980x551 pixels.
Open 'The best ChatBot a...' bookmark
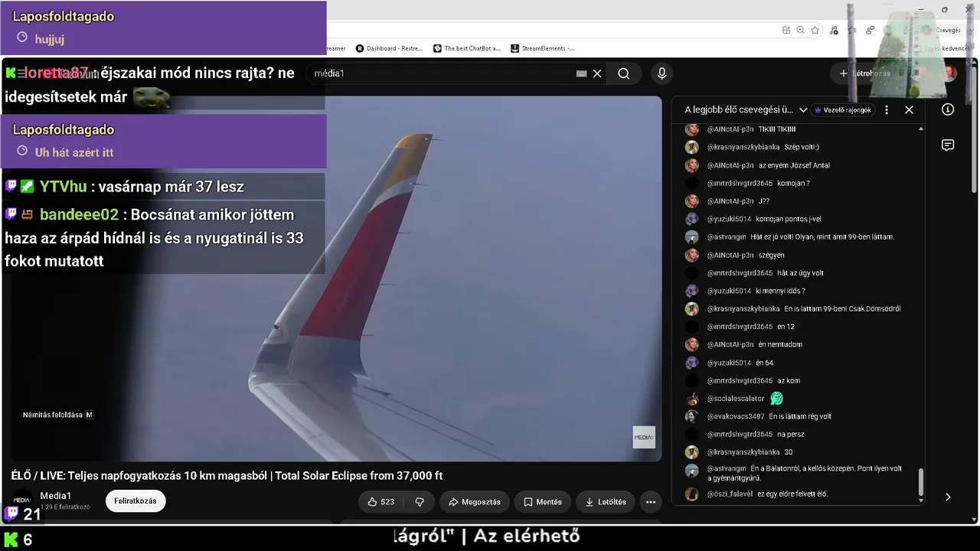point(466,48)
